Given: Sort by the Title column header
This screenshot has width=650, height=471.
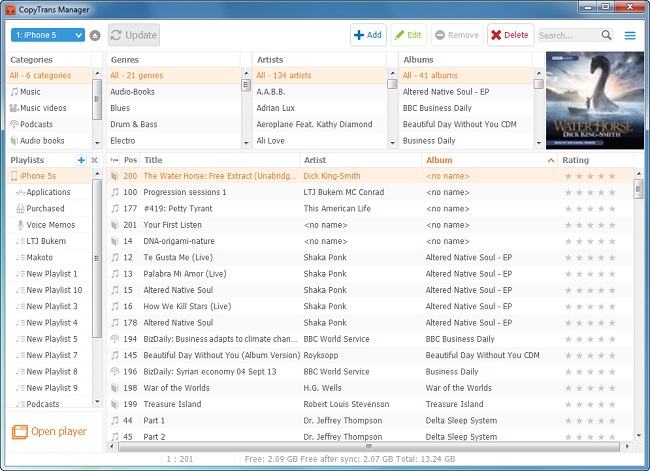Looking at the screenshot, I should [220, 160].
